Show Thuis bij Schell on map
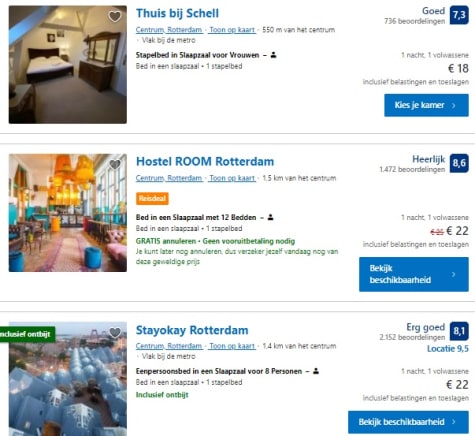The image size is (475, 436). tap(232, 30)
